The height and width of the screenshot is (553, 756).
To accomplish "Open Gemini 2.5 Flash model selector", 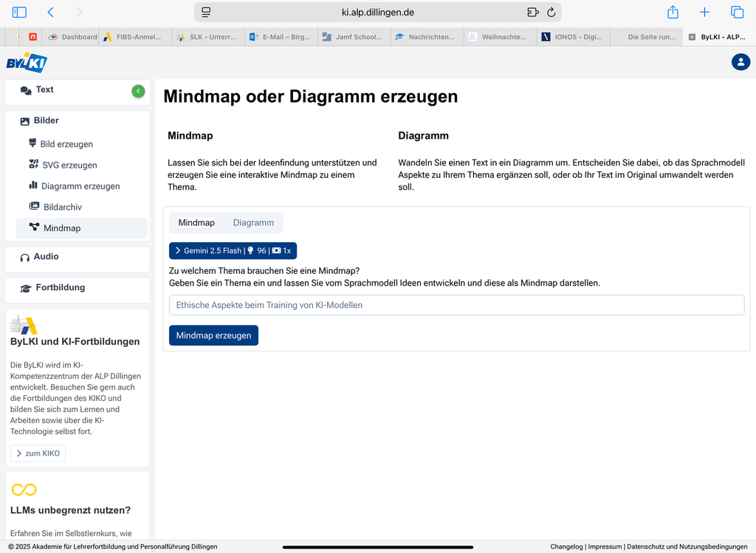I will pyautogui.click(x=233, y=251).
